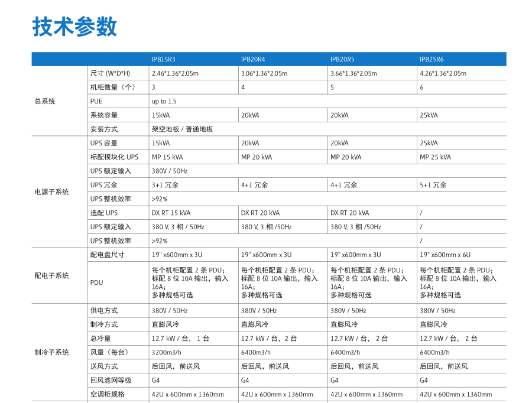
Task: Click the PDU description in IPB15R3 column
Action: coord(190,282)
